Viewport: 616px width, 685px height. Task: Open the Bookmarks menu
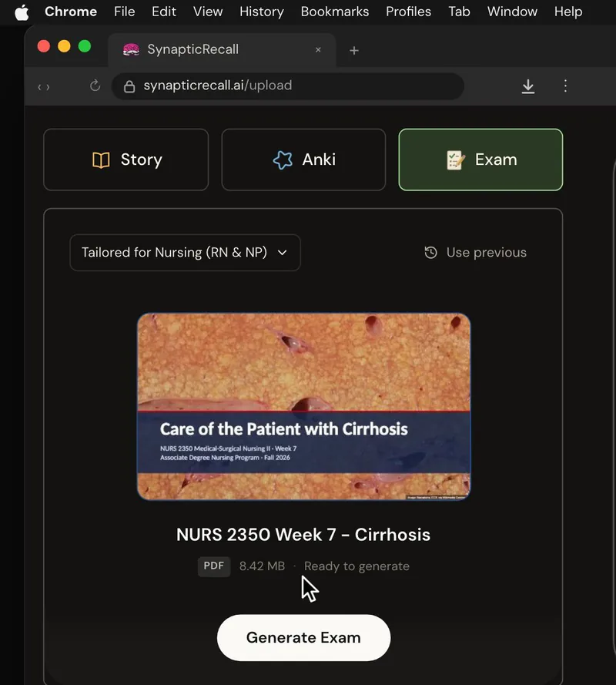(335, 12)
